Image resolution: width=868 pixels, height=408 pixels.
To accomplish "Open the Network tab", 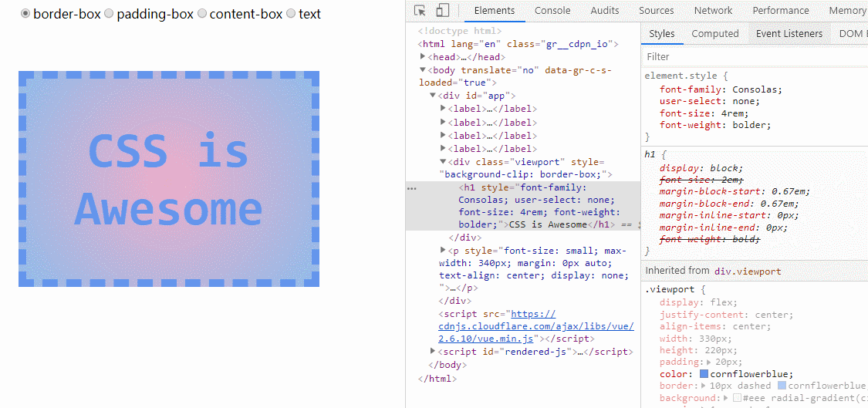I will pos(713,11).
